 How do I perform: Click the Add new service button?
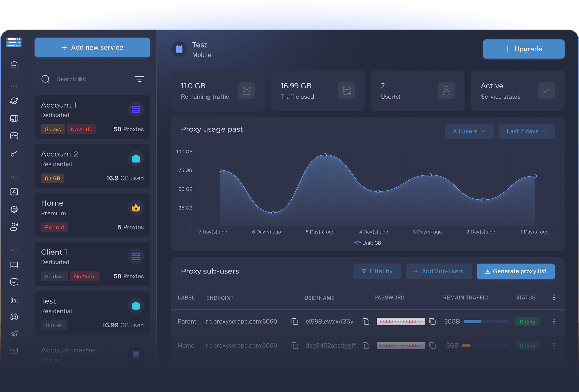(92, 47)
